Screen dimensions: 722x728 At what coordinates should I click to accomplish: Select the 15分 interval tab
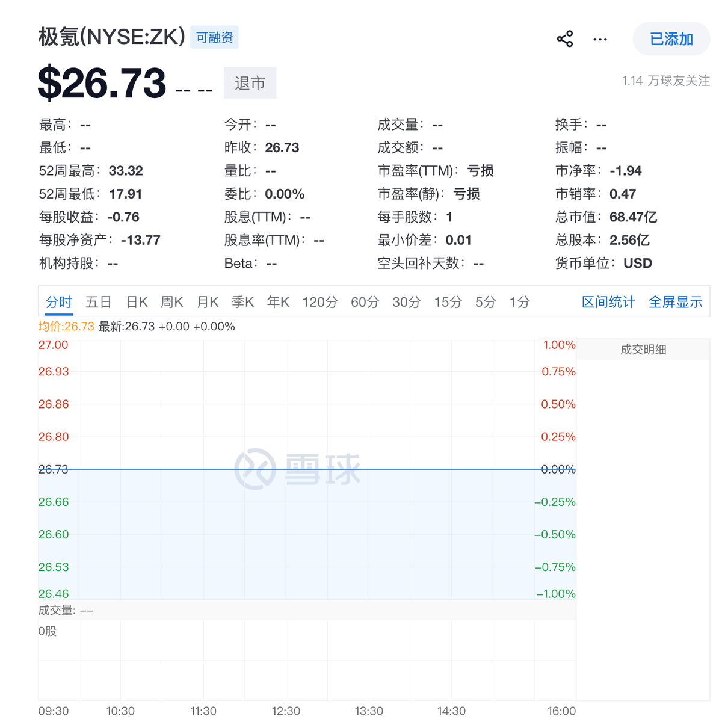tap(447, 303)
